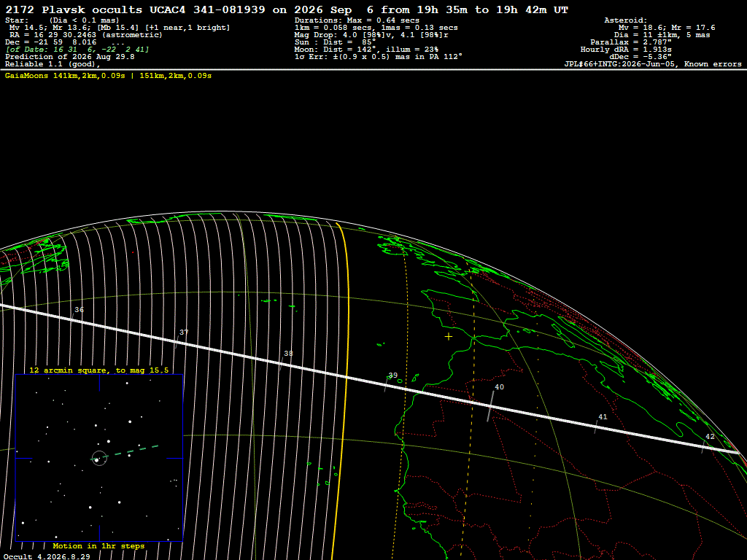Click the green 'of Date' coordinates line
The height and width of the screenshot is (560, 747).
click(x=77, y=50)
